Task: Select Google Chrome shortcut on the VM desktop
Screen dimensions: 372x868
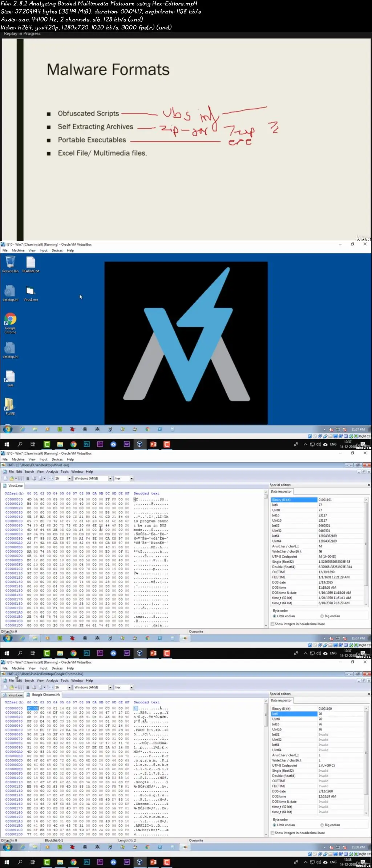Action: [10, 323]
